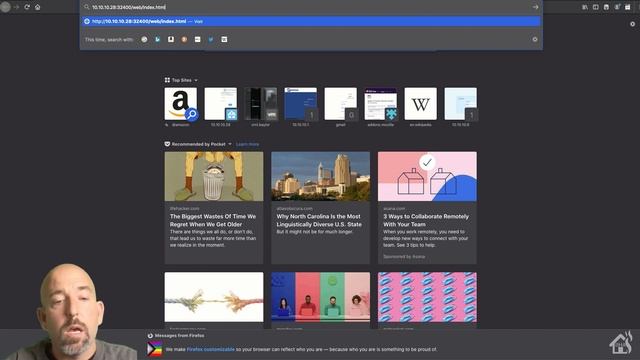Search this time with Twitter icon
640x360 pixels.
coord(211,40)
